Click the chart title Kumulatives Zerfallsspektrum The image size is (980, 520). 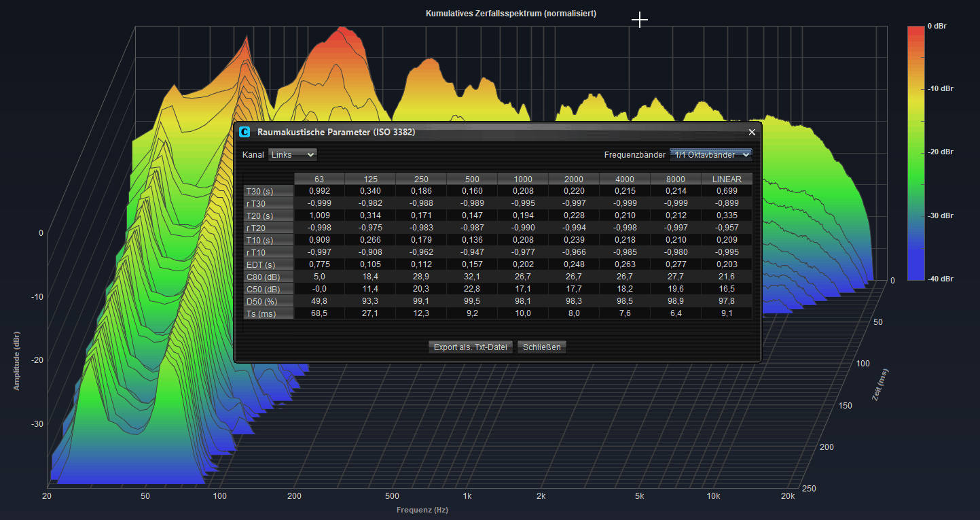click(x=511, y=14)
